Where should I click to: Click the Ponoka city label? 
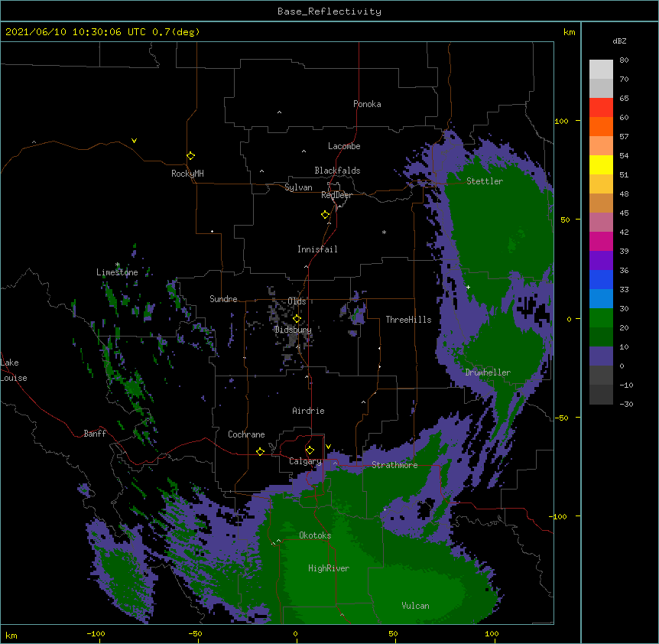click(x=367, y=104)
